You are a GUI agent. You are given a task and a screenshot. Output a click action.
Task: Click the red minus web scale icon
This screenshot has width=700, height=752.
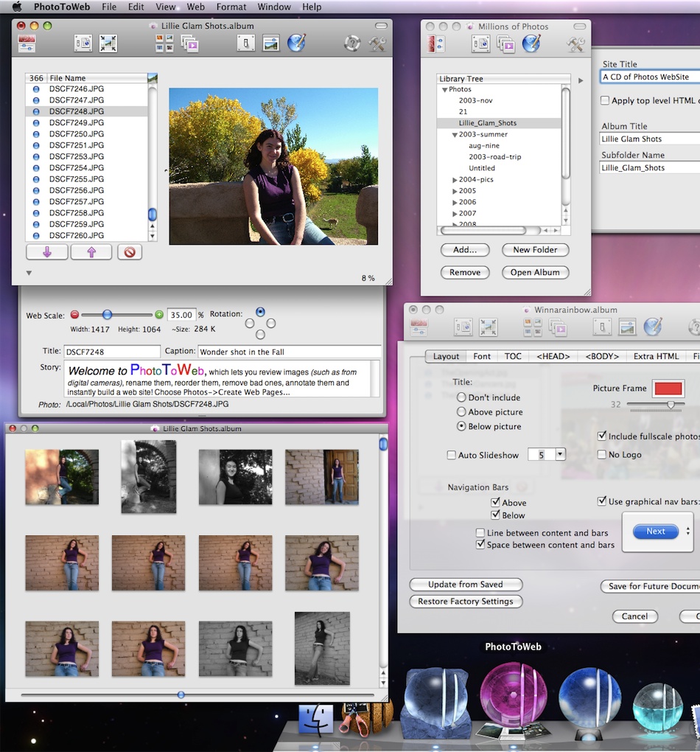[74, 315]
